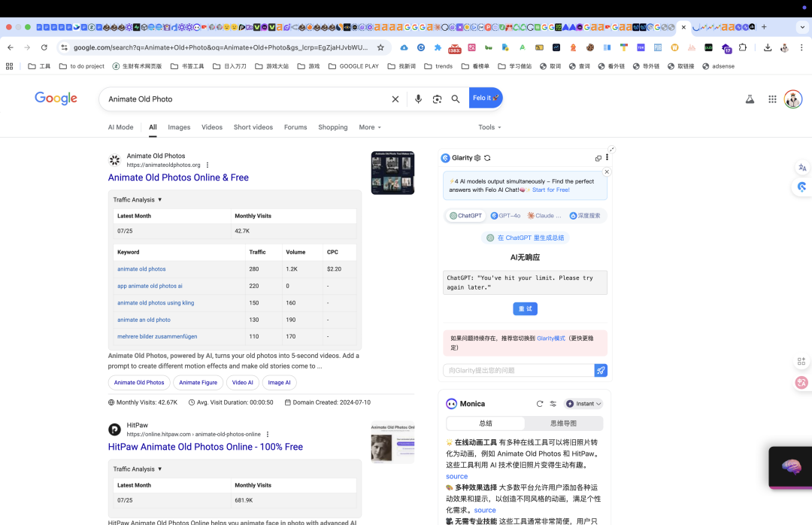
Task: Clear the search box with the X
Action: (x=395, y=99)
